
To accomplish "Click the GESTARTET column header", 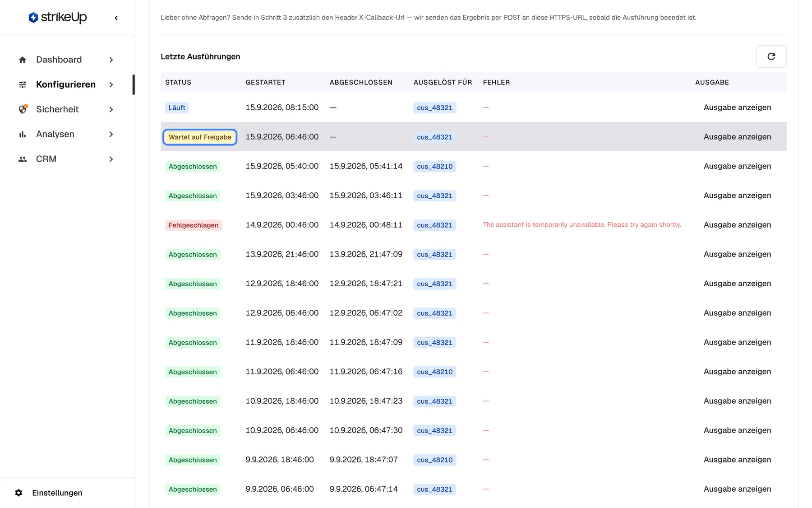I will click(x=265, y=82).
